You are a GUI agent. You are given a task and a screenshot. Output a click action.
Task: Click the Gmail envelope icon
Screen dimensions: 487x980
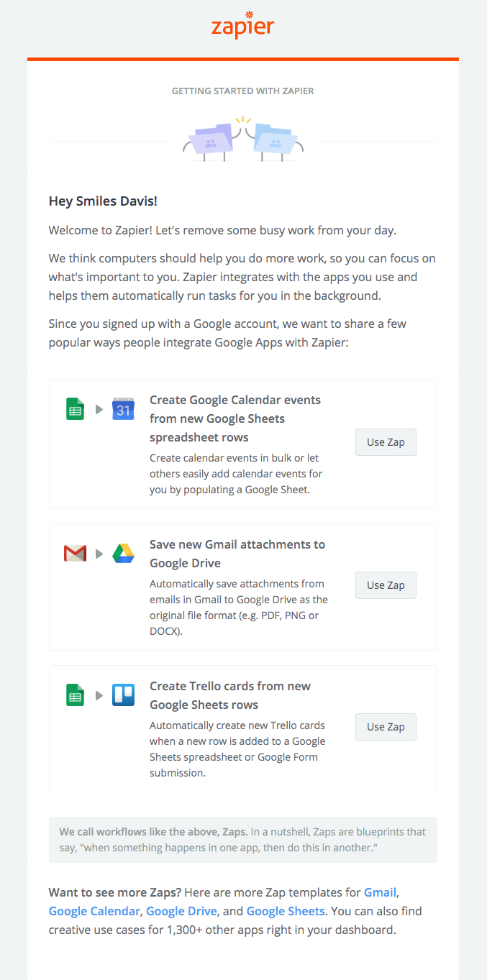[75, 554]
